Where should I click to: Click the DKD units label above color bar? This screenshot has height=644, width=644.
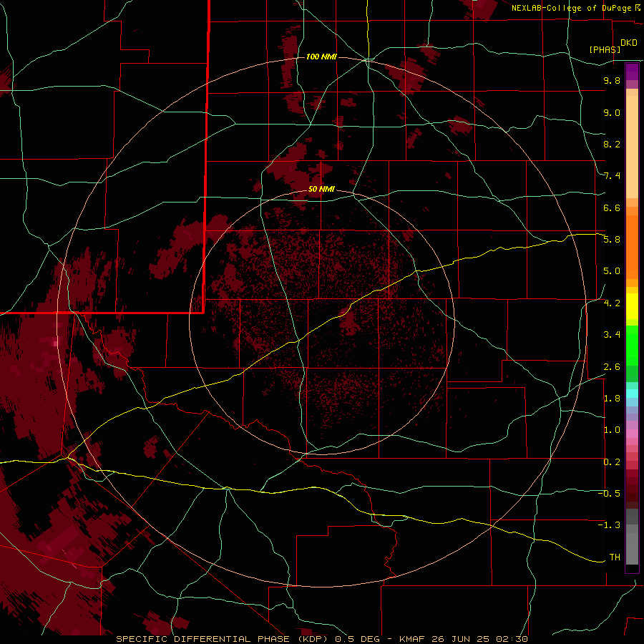[628, 43]
